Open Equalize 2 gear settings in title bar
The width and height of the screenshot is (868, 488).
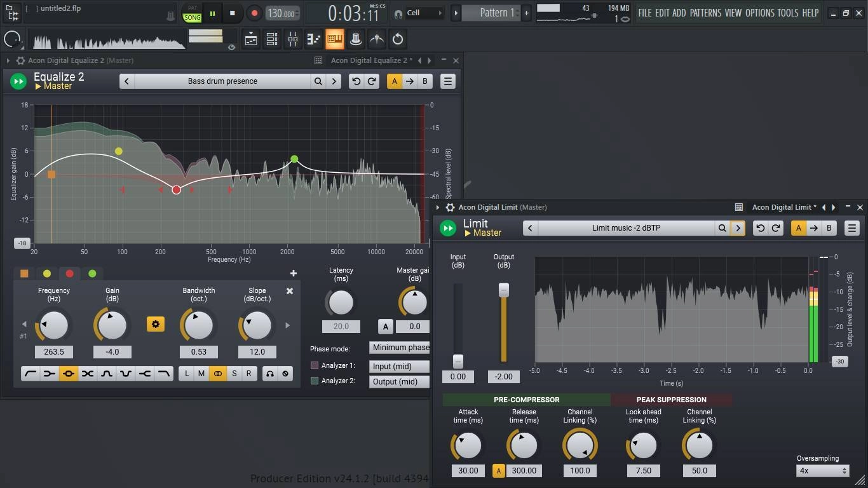(x=20, y=60)
